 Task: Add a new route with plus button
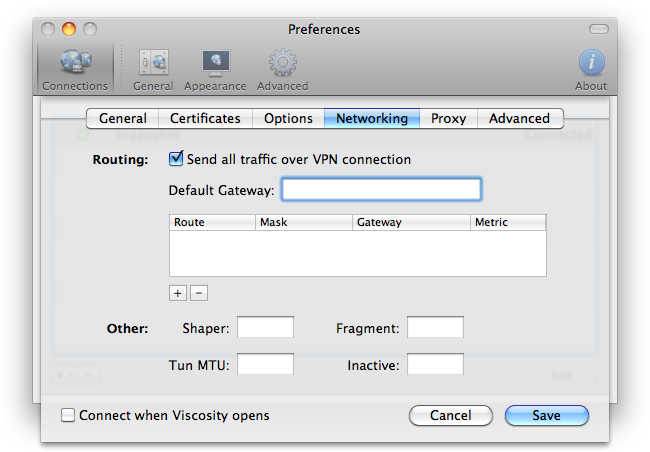pos(178,293)
